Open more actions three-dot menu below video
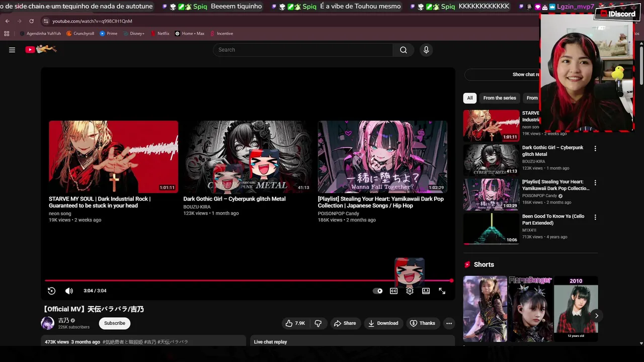Screen dimensions: 644x362 point(449,323)
